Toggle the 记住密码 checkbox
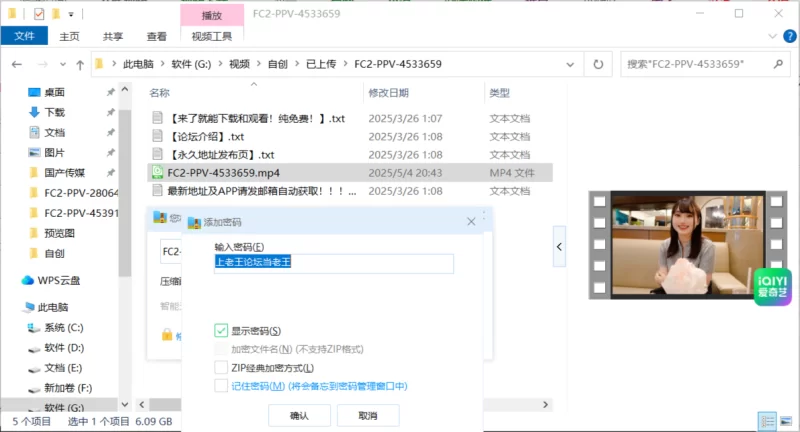 [x=221, y=386]
